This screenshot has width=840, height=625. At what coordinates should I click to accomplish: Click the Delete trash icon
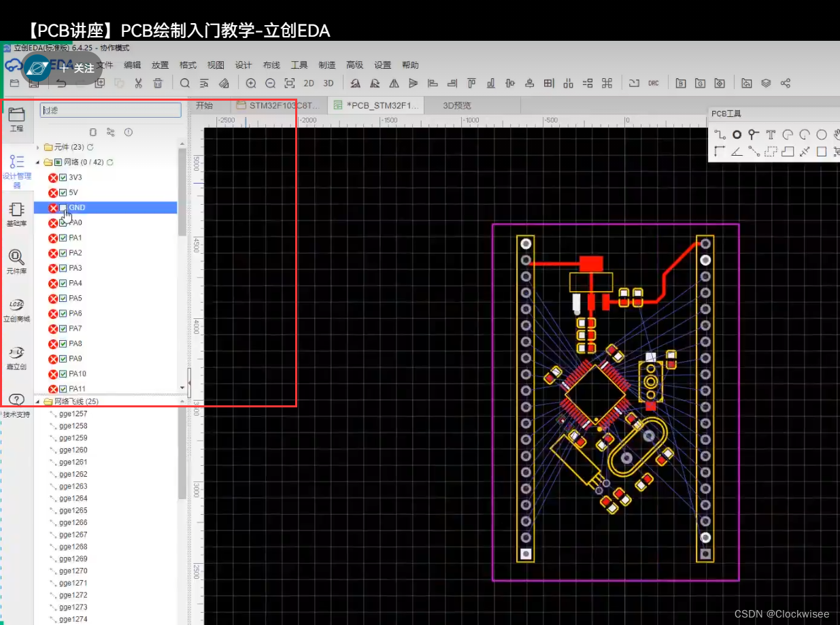pyautogui.click(x=158, y=83)
